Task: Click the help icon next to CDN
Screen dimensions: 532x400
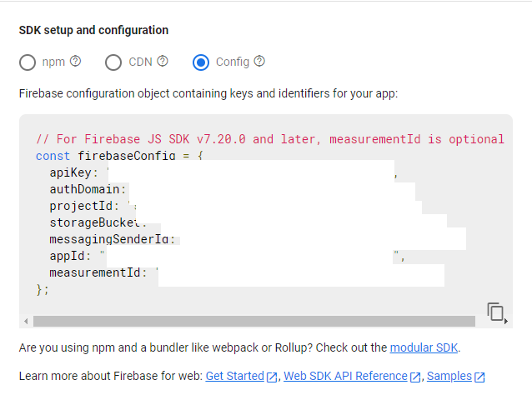Action: click(163, 61)
